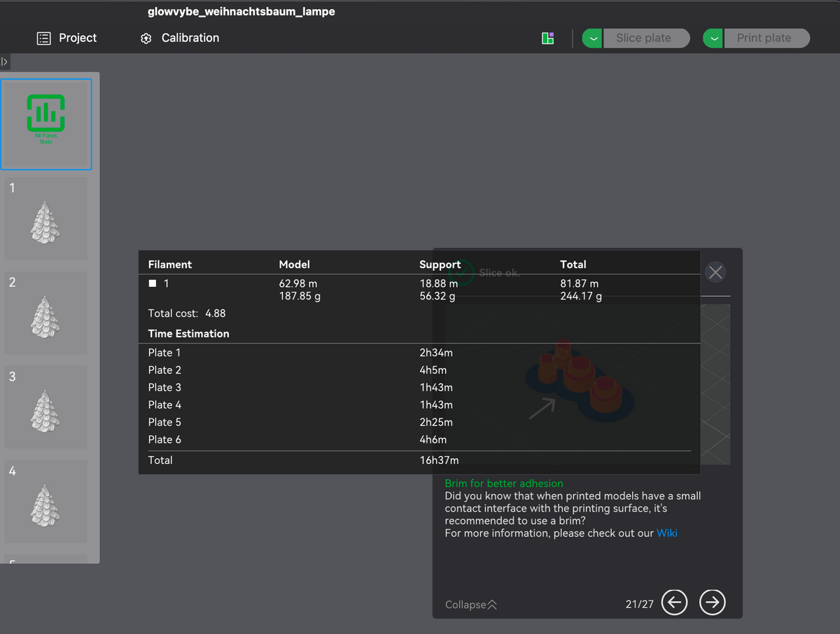
Task: Close the tips panel with the X icon
Action: tap(715, 272)
